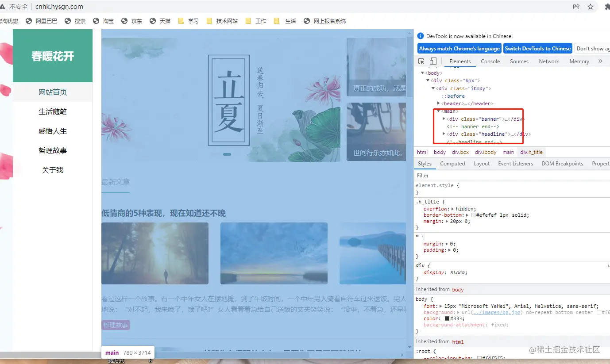Open the 淘宝 bookmark
Screen dimensions: 610x364
(x=104, y=21)
